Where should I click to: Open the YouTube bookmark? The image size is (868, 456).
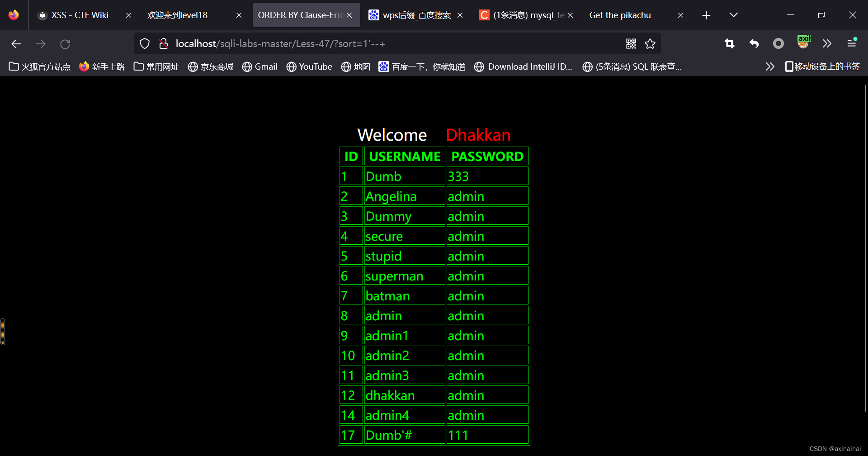pos(309,66)
